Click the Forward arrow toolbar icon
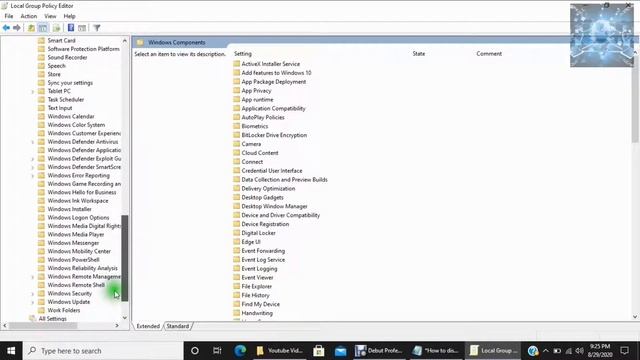The image size is (640, 360). (17, 28)
